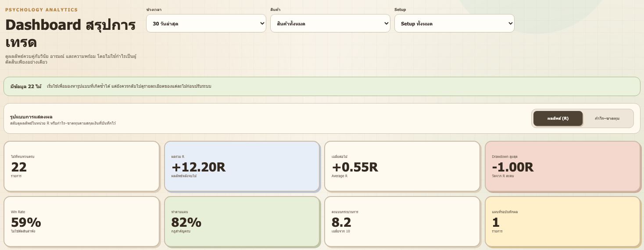Open the Drawdown สูงสุด -1.00R card

563,166
